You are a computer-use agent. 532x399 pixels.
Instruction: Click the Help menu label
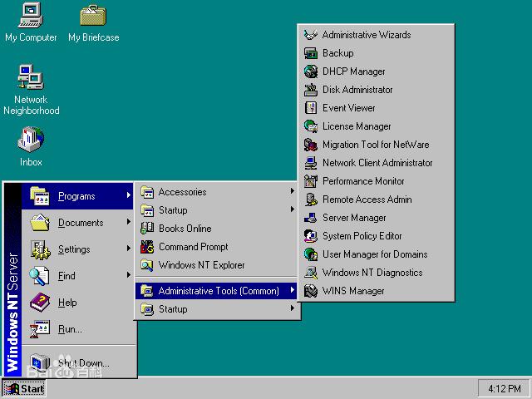point(67,303)
